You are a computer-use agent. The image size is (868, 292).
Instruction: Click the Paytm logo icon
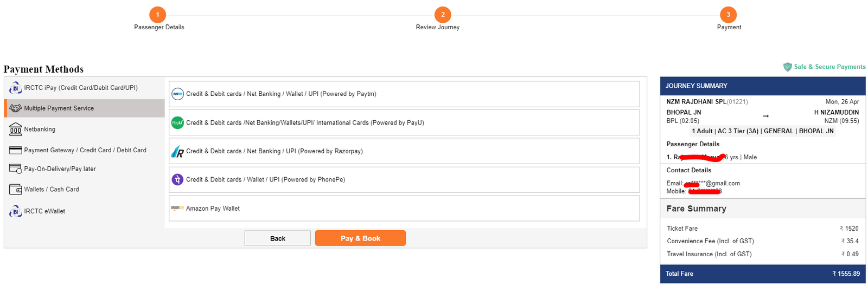click(x=177, y=94)
